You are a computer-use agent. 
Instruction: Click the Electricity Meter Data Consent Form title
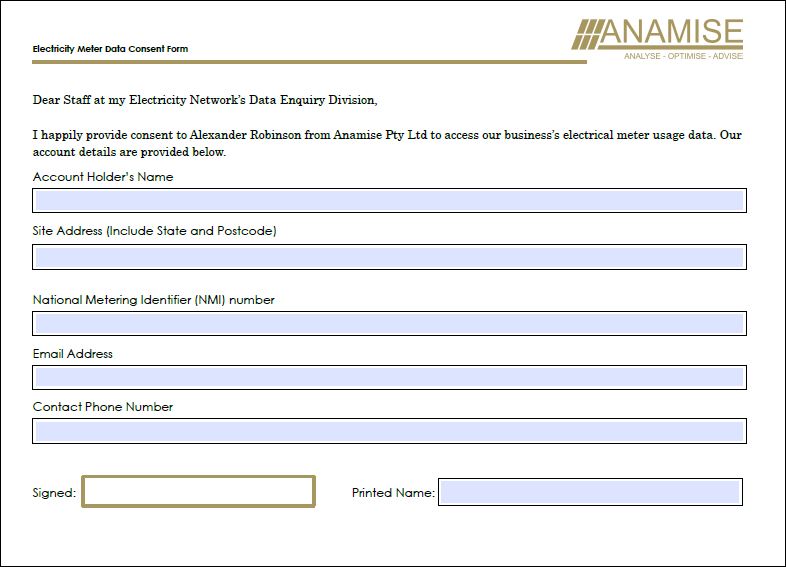[110, 49]
